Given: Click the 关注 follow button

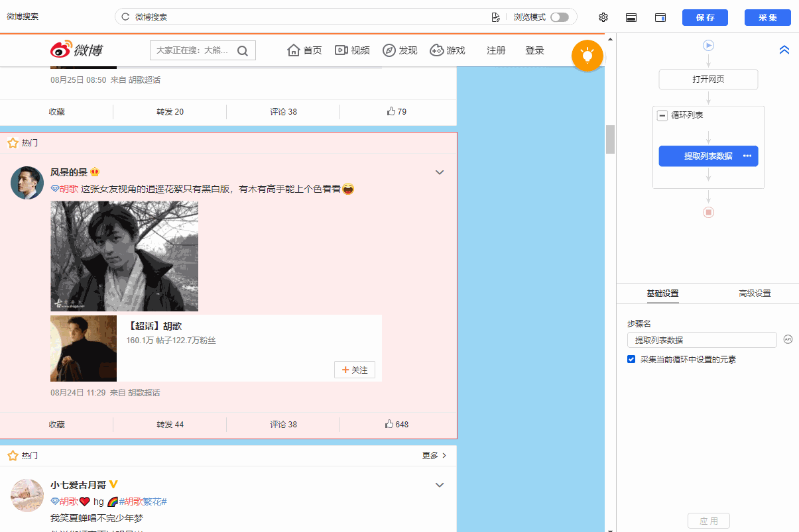Looking at the screenshot, I should click(x=355, y=370).
